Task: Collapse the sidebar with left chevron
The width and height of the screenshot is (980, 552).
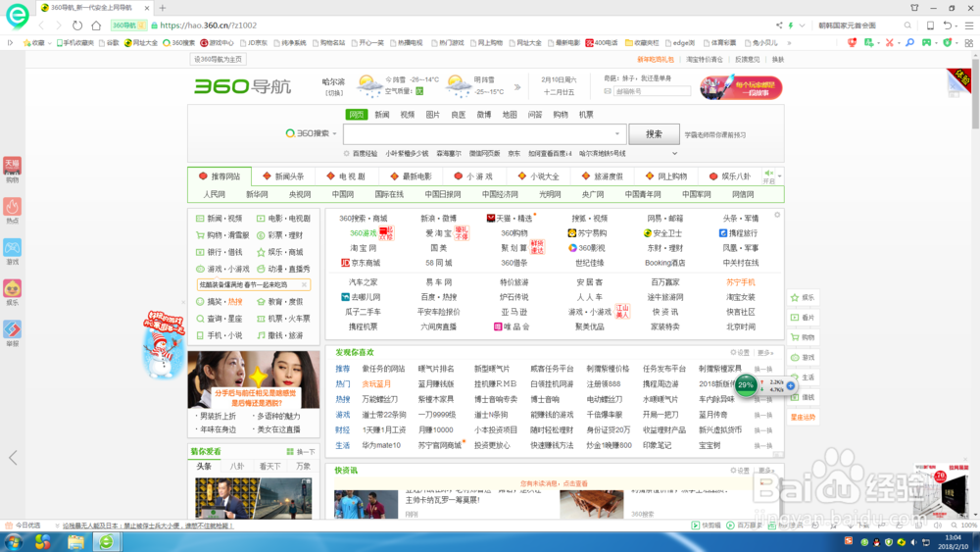Action: pyautogui.click(x=13, y=458)
